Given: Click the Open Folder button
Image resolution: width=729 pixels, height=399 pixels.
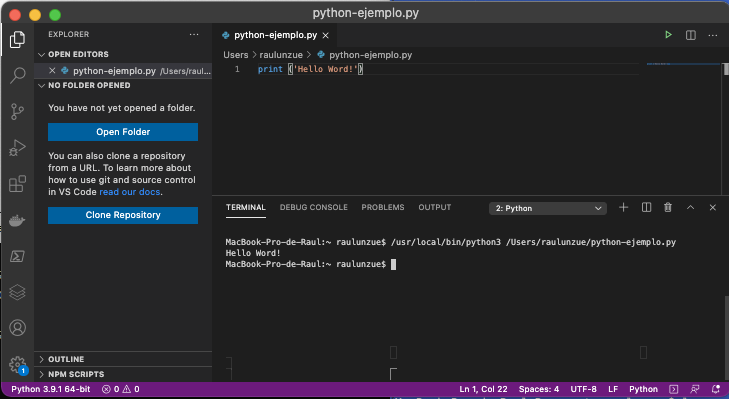Looking at the screenshot, I should [123, 132].
